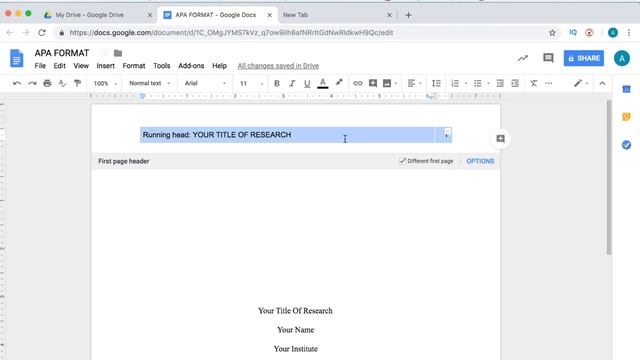Click the Docs home logo

coord(17,58)
